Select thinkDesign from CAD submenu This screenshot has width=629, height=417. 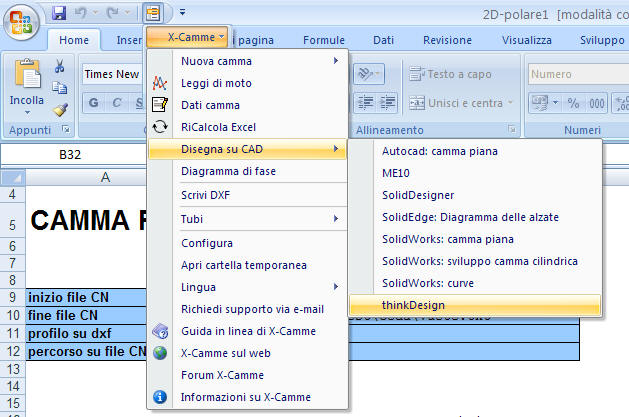tap(475, 305)
